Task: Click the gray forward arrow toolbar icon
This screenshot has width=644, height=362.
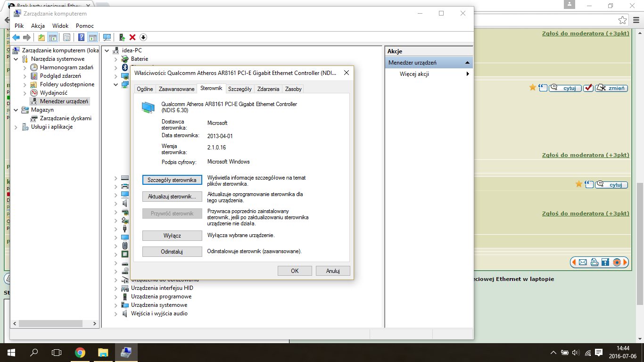Action: click(x=27, y=37)
